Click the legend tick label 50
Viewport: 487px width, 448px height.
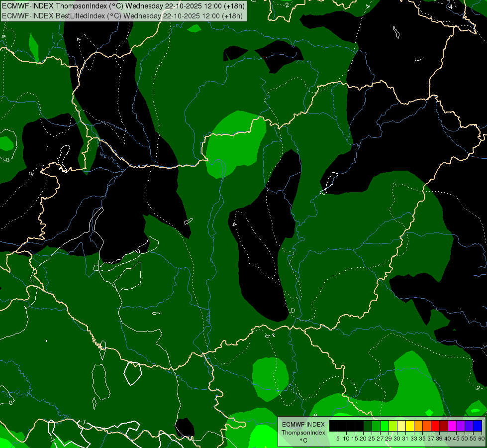(x=464, y=439)
